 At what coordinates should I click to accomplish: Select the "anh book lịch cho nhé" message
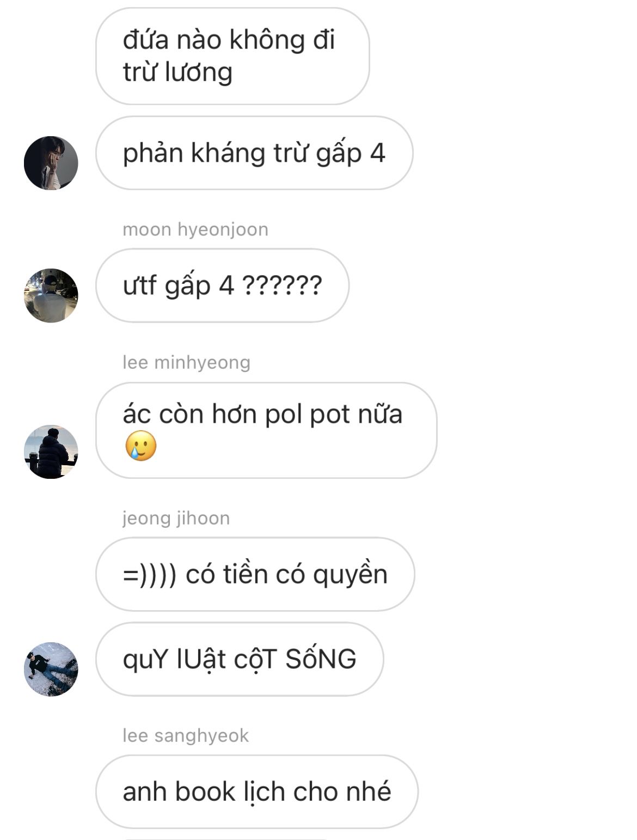[x=257, y=792]
